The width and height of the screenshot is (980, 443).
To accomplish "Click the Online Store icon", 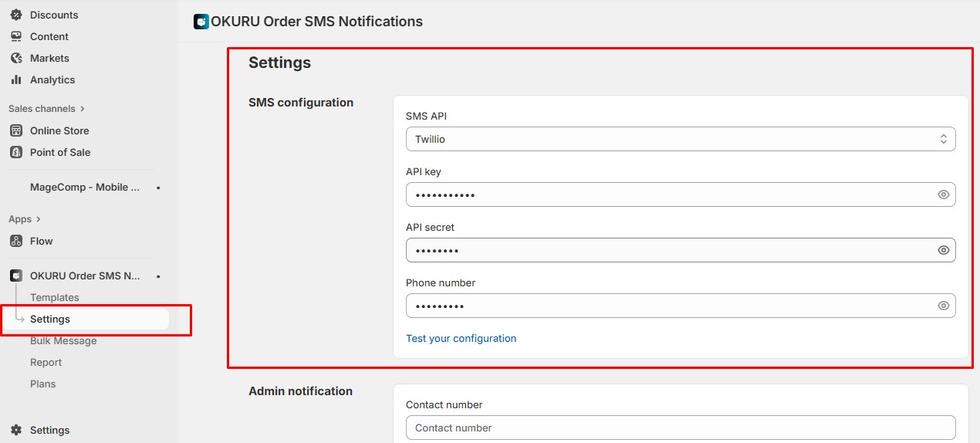I will (x=16, y=130).
